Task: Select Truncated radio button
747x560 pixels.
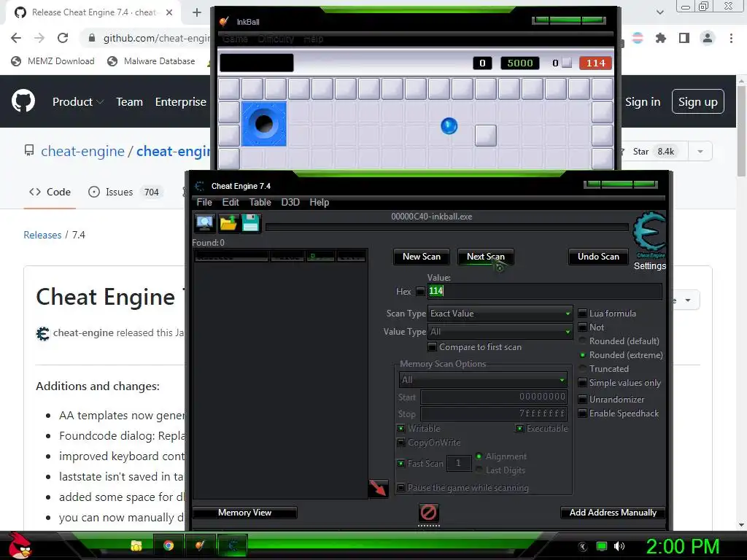Action: (x=583, y=368)
